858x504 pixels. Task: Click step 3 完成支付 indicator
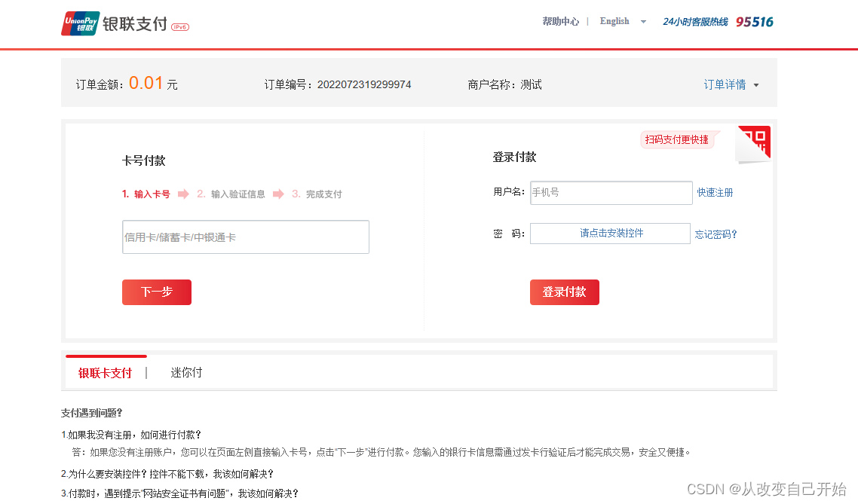(317, 194)
